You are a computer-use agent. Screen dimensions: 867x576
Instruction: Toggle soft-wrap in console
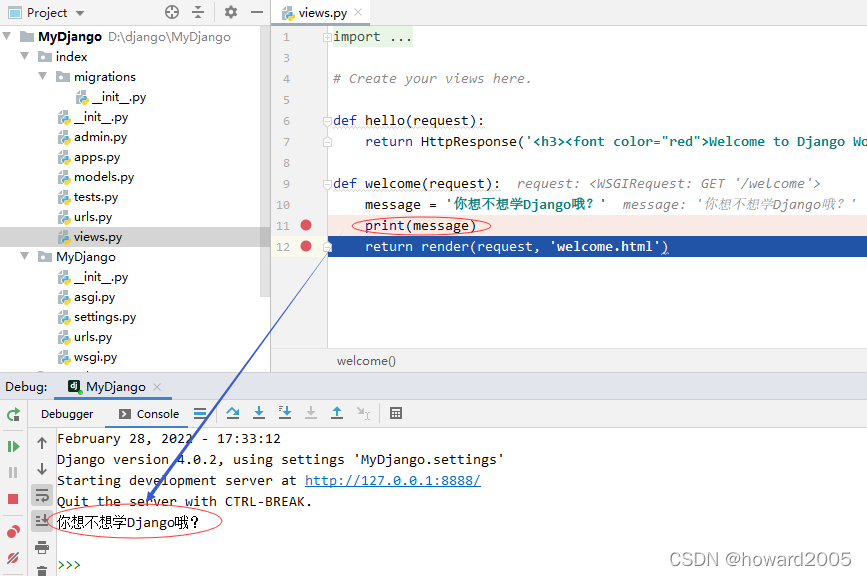click(x=42, y=495)
